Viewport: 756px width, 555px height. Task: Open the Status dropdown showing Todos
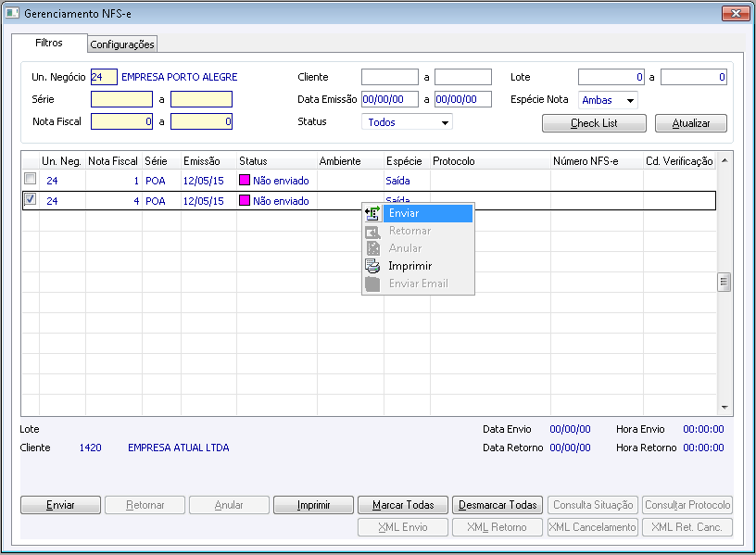tap(407, 122)
